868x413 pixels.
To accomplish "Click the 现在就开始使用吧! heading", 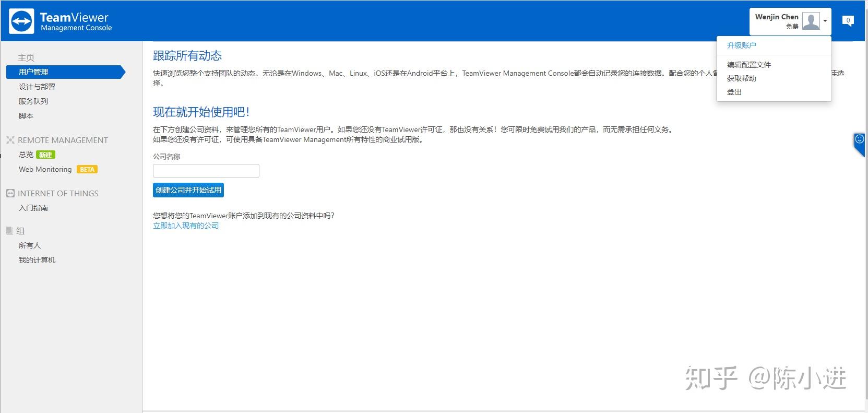I will pos(201,112).
